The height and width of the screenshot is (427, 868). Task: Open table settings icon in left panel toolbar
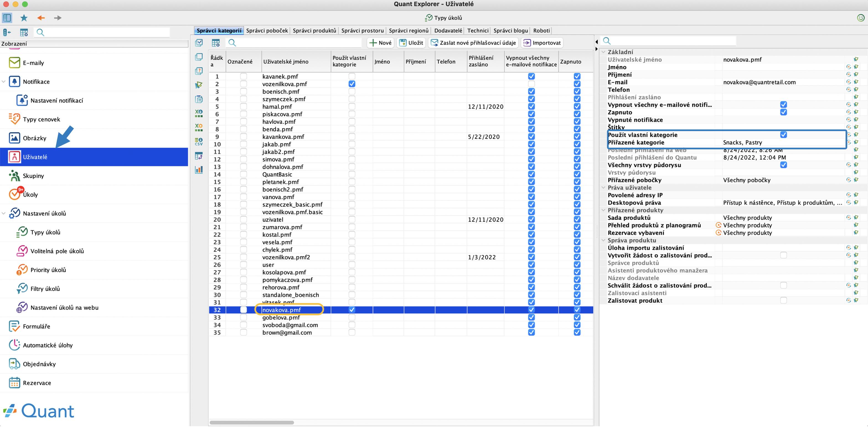point(24,32)
